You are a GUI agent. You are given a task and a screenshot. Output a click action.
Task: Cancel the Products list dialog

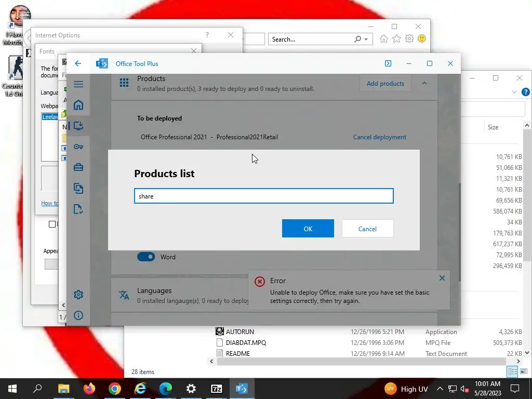pyautogui.click(x=367, y=229)
